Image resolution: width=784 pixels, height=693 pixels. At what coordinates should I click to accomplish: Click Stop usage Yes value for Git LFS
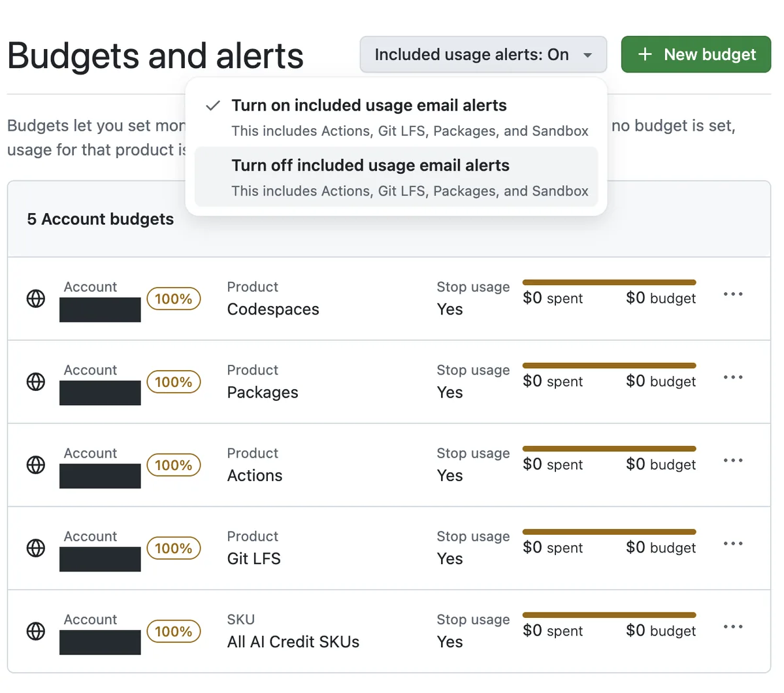point(450,558)
